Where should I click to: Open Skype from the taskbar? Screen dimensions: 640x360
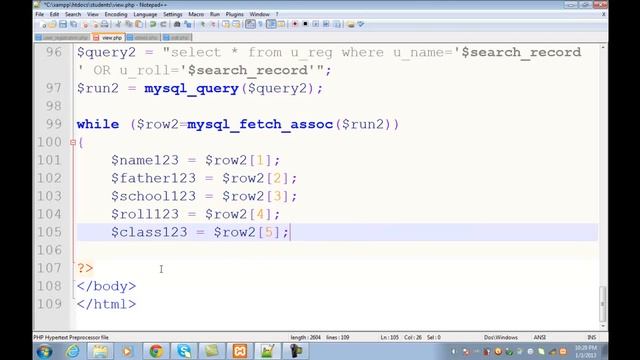pos(184,351)
